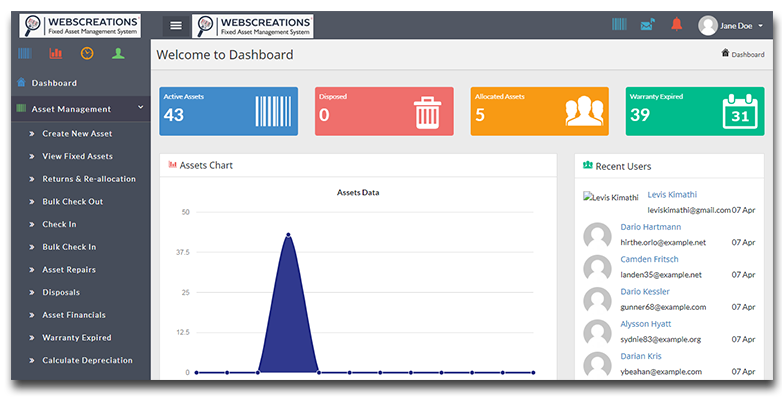Click the people icon on Allocated Assets card
This screenshot has width=782, height=398.
tap(585, 111)
